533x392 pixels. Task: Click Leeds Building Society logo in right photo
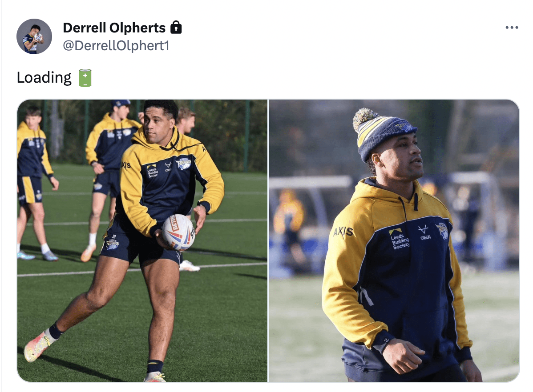[399, 239]
